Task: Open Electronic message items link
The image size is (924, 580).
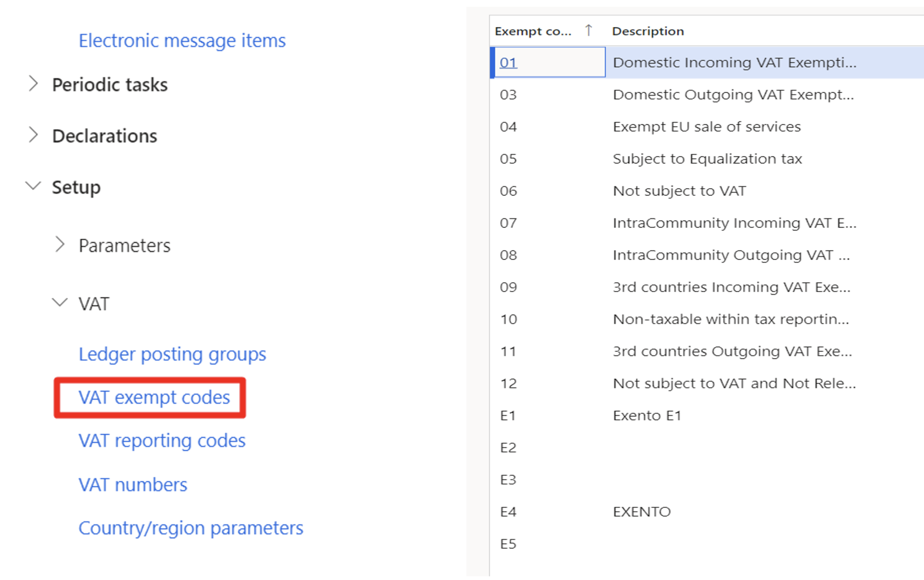Action: tap(182, 41)
